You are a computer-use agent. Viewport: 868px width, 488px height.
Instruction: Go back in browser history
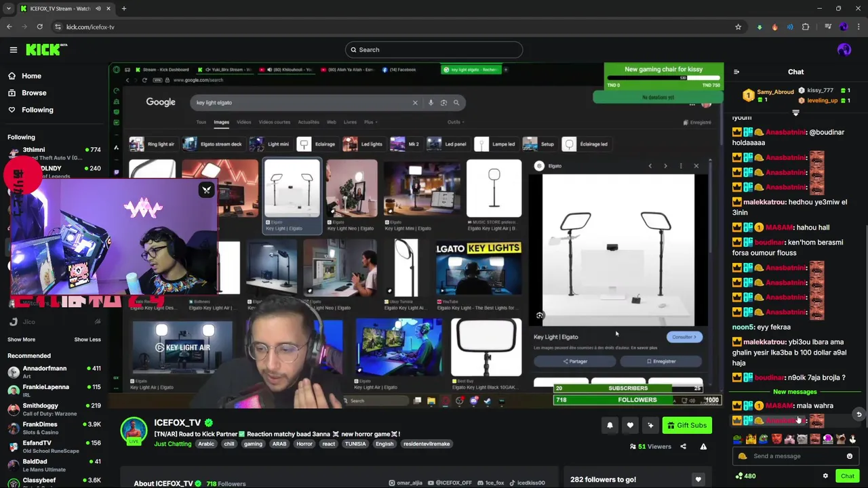(9, 26)
